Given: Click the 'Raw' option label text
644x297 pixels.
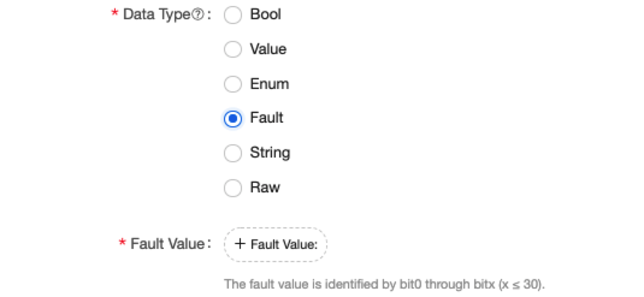Looking at the screenshot, I should click(265, 188).
